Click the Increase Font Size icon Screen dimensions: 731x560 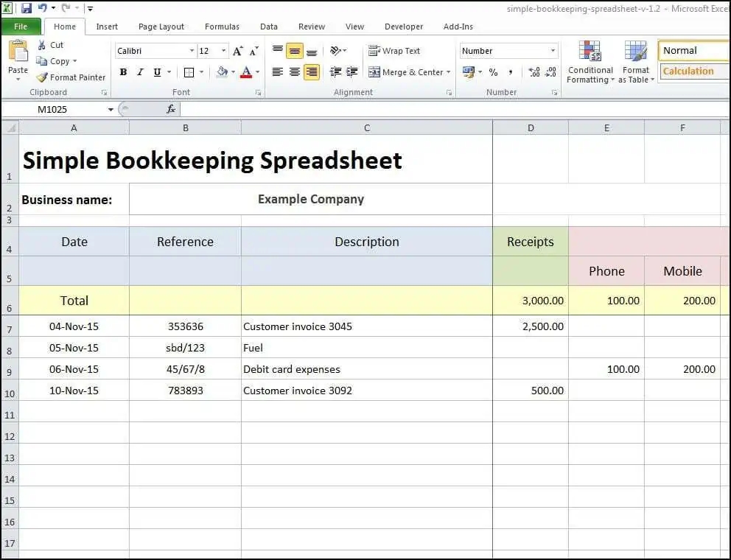point(236,52)
